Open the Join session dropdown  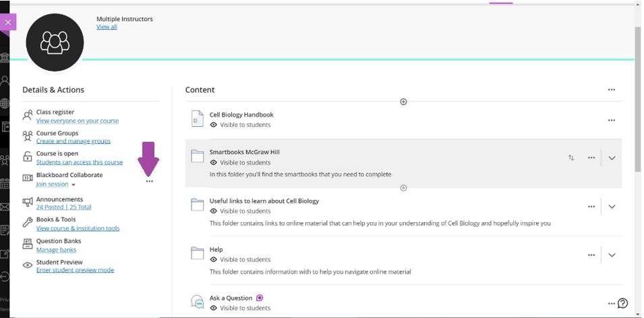pos(74,184)
